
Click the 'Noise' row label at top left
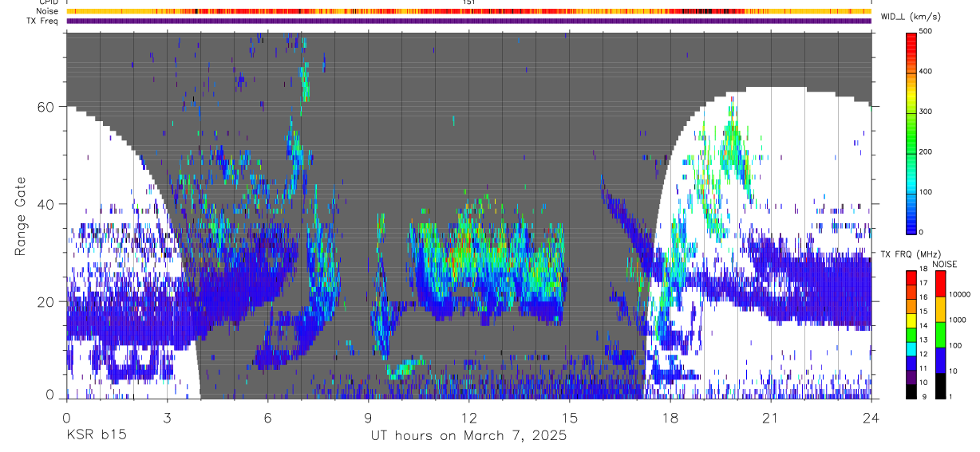tap(49, 11)
